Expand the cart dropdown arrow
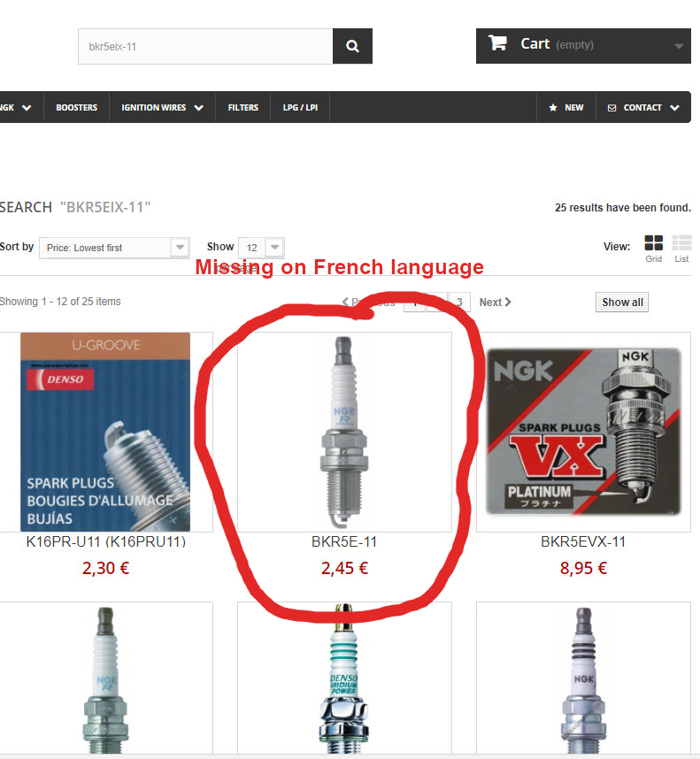This screenshot has height=759, width=700. [x=679, y=46]
